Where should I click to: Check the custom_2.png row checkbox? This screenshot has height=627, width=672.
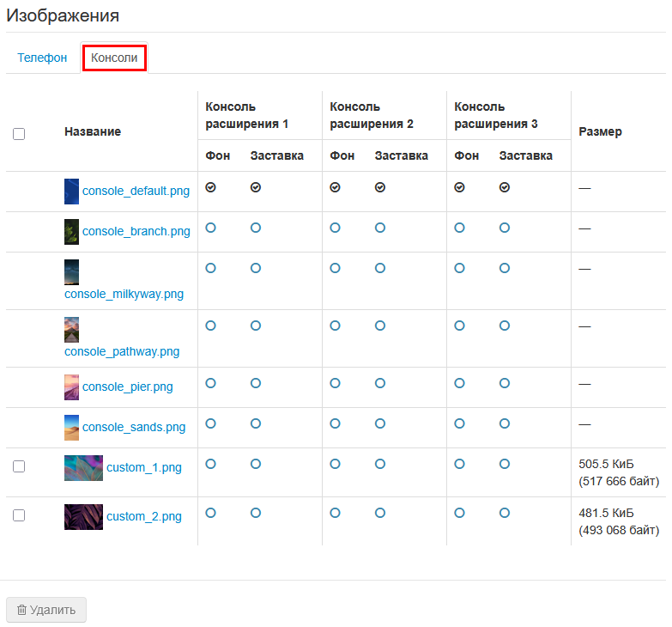click(19, 515)
